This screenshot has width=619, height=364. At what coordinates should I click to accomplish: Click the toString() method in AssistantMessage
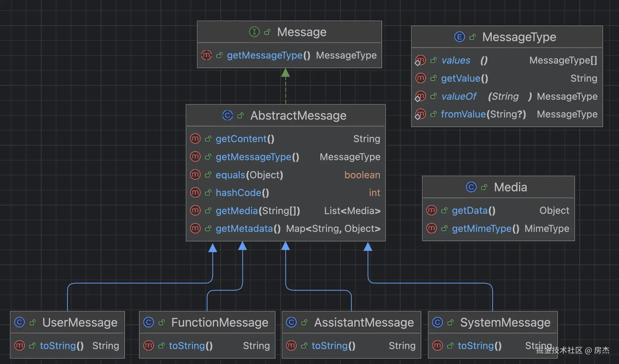[333, 346]
